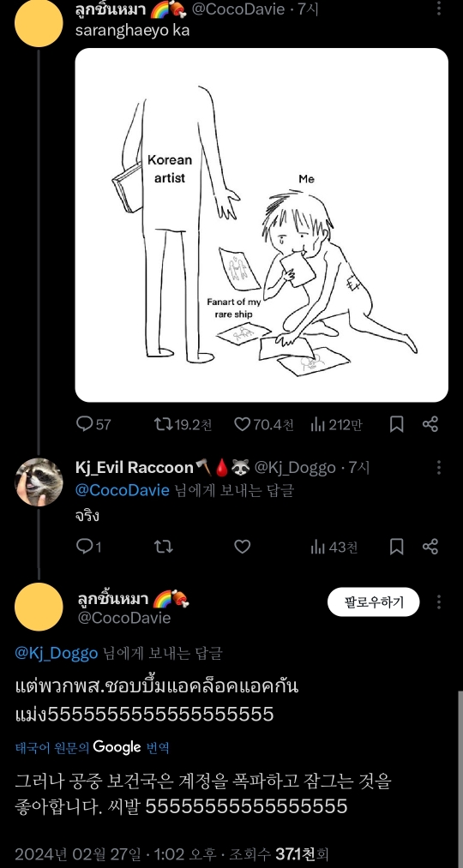463x868 pixels.
Task: Retweet Kj_Evil Raccoon's reply
Action: point(164,547)
